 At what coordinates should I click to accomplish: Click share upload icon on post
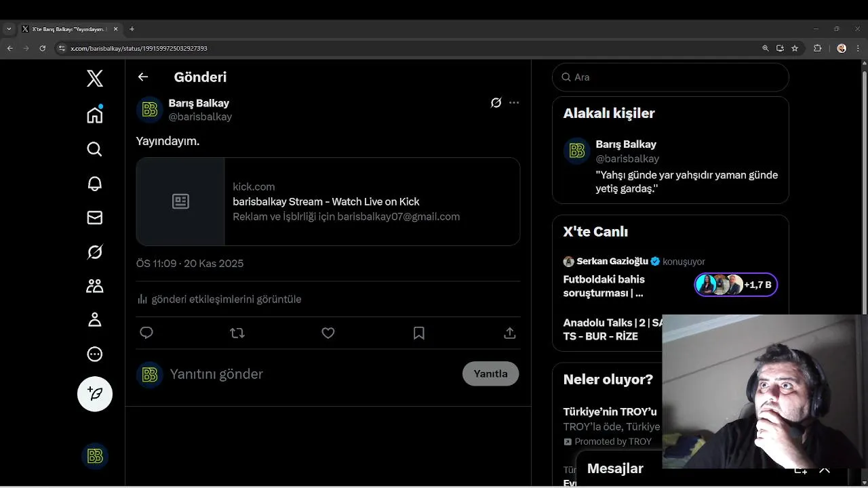[x=510, y=333]
